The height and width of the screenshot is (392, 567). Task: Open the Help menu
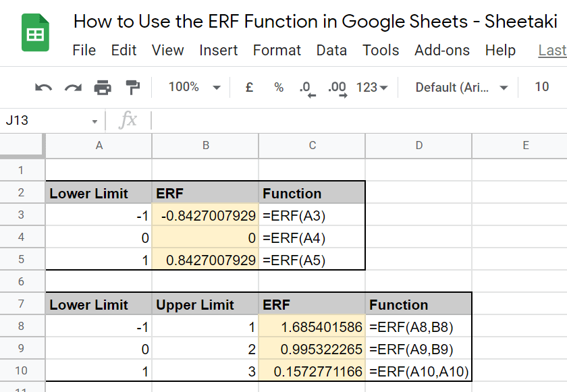tap(500, 50)
